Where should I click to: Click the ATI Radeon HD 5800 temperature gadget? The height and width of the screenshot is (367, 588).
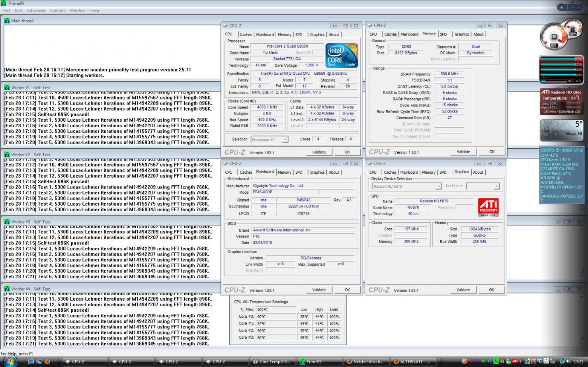pyautogui.click(x=561, y=102)
